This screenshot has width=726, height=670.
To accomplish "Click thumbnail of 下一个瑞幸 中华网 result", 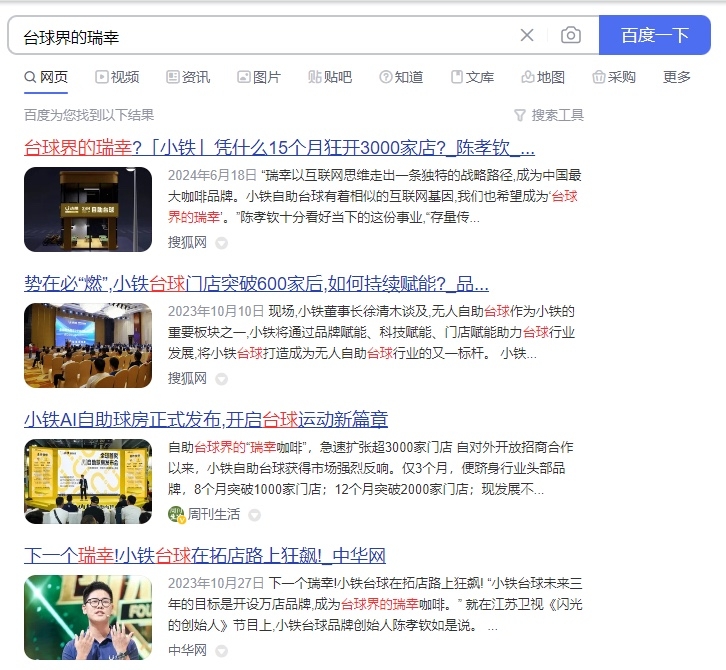I will (x=88, y=617).
